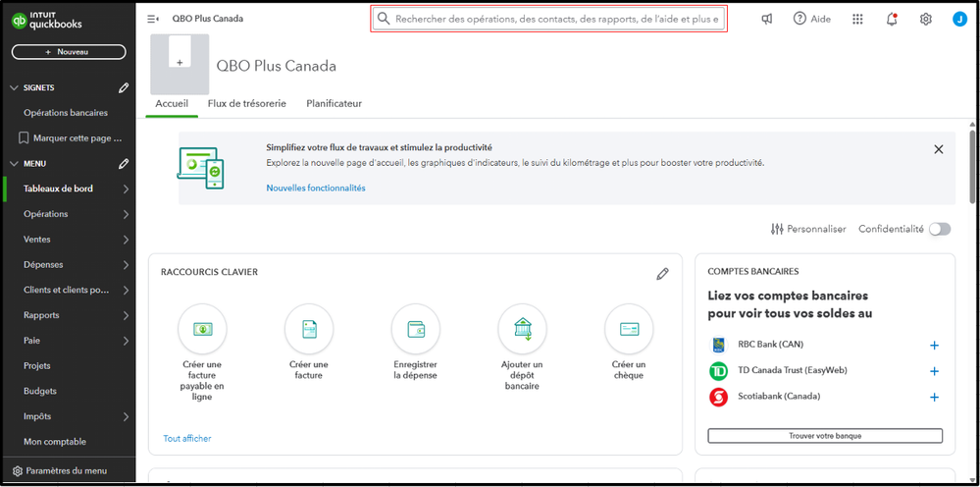The image size is (980, 487).
Task: Open the megaphone announcements icon
Action: [x=767, y=19]
